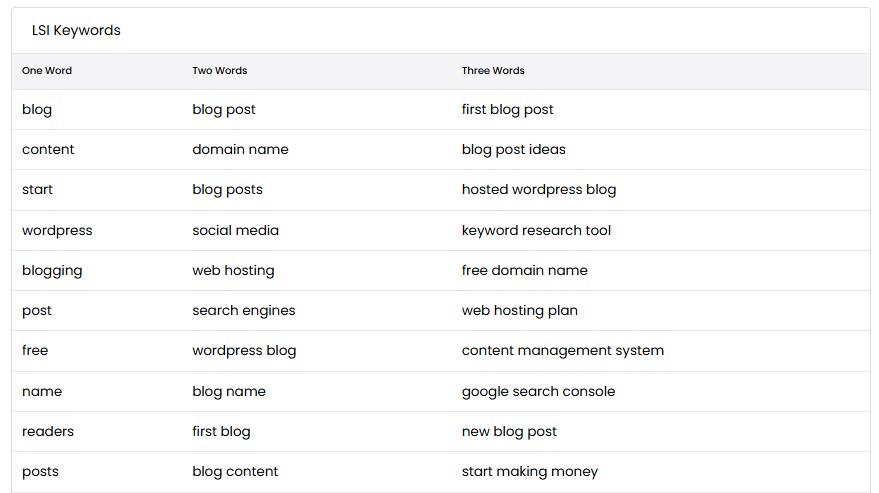Click the 'readers' keyword cell
The width and height of the screenshot is (879, 493).
click(x=48, y=431)
